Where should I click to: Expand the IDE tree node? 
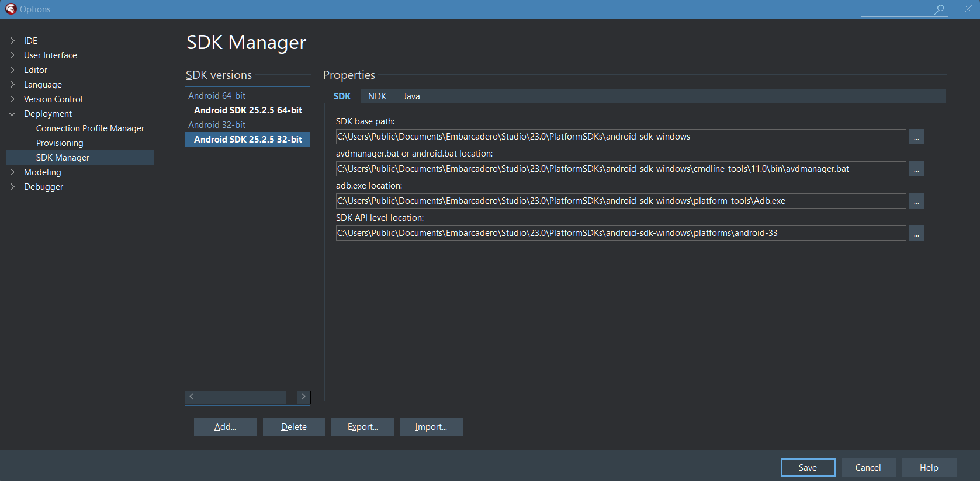click(12, 40)
